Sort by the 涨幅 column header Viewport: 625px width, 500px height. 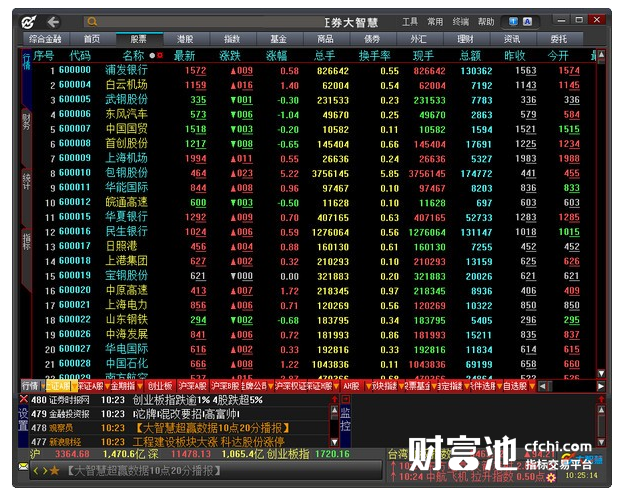tap(276, 56)
